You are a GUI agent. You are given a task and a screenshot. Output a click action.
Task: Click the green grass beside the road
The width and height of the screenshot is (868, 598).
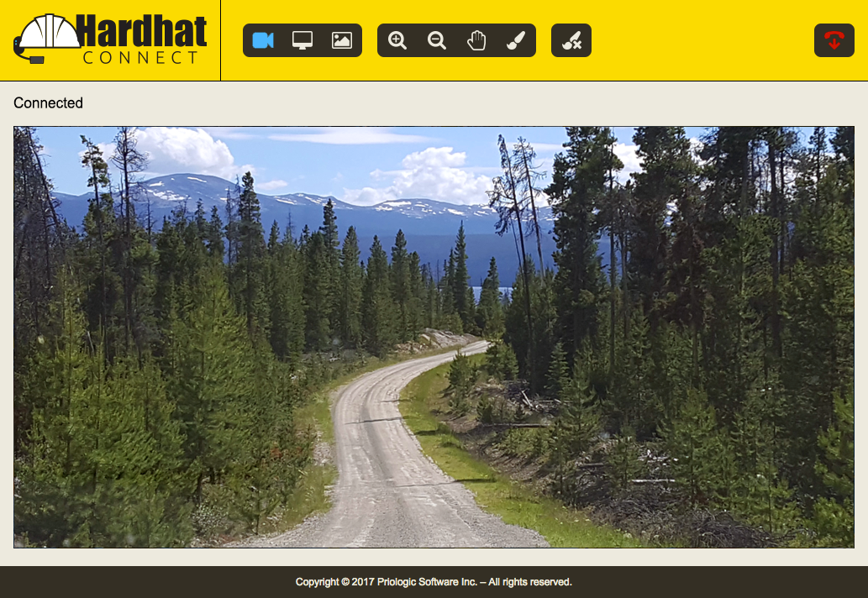460,448
